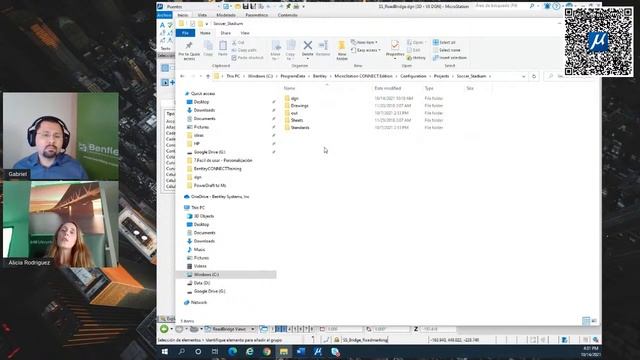The height and width of the screenshot is (360, 640).
Task: Click the Copy to icon
Action: click(x=291, y=46)
